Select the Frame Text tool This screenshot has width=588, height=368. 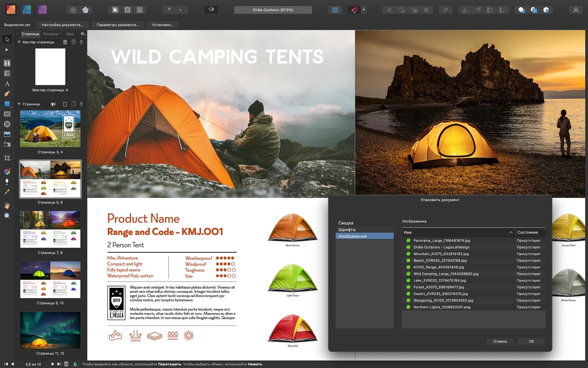click(x=7, y=63)
